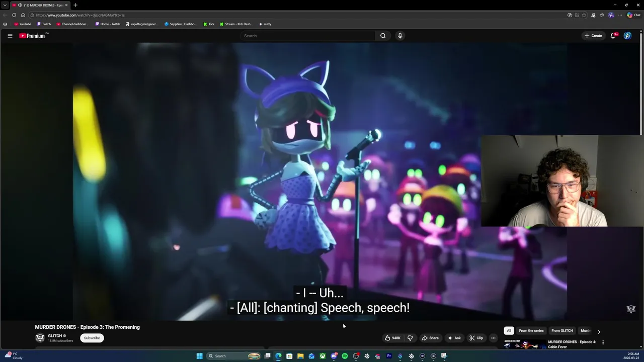Go to YouTube Premium home logo
Image resolution: width=644 pixels, height=362 pixels.
(32, 36)
